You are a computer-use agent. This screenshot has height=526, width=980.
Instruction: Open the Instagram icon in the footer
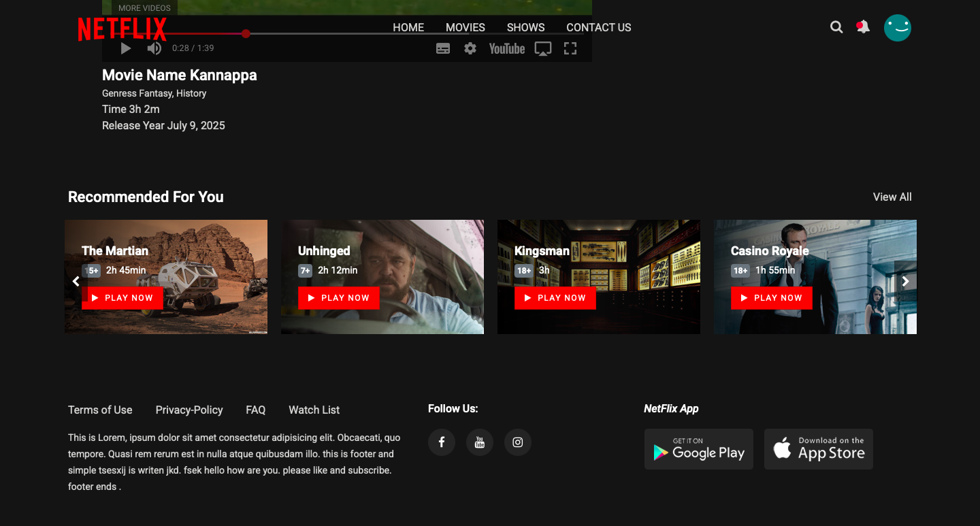click(x=517, y=442)
